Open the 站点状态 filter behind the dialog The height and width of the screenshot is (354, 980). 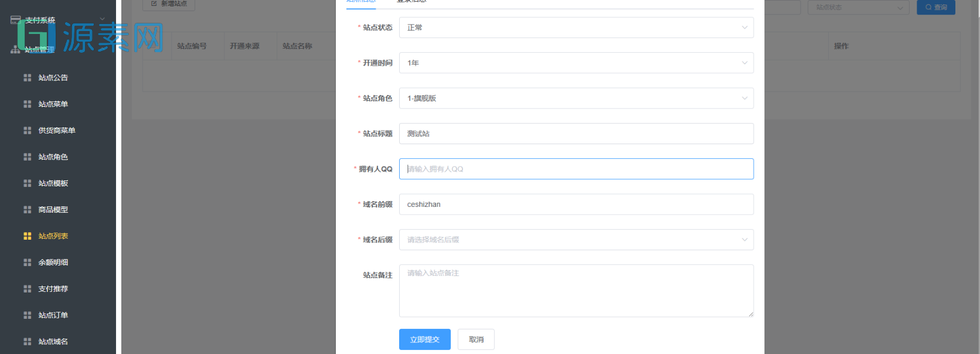tap(858, 7)
